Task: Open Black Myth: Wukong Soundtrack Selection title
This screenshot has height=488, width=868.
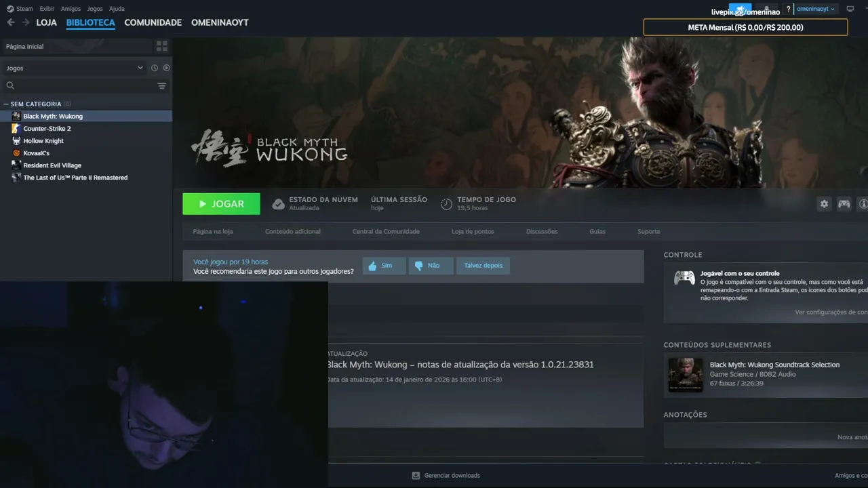Action: coord(774,365)
